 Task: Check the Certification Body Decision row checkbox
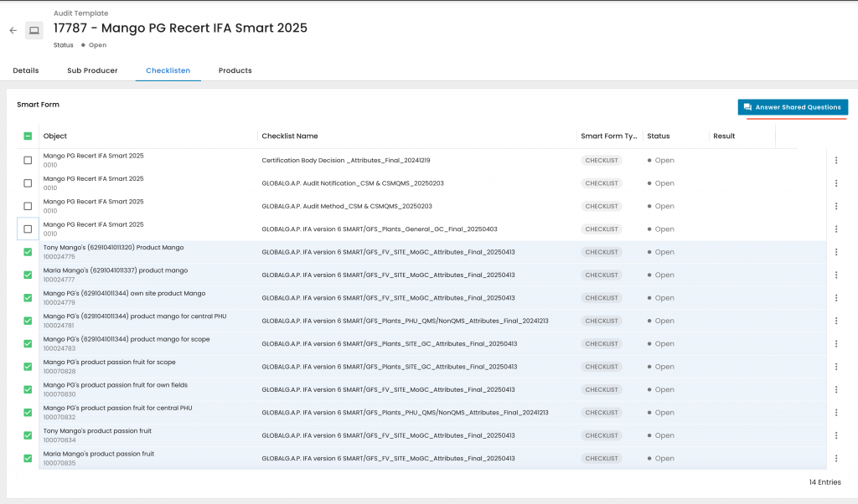tap(28, 161)
